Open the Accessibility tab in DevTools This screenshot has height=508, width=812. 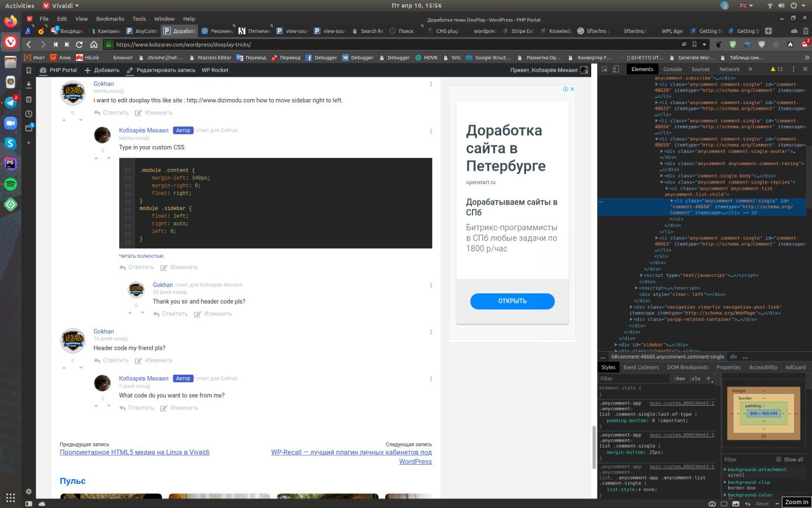(x=763, y=367)
